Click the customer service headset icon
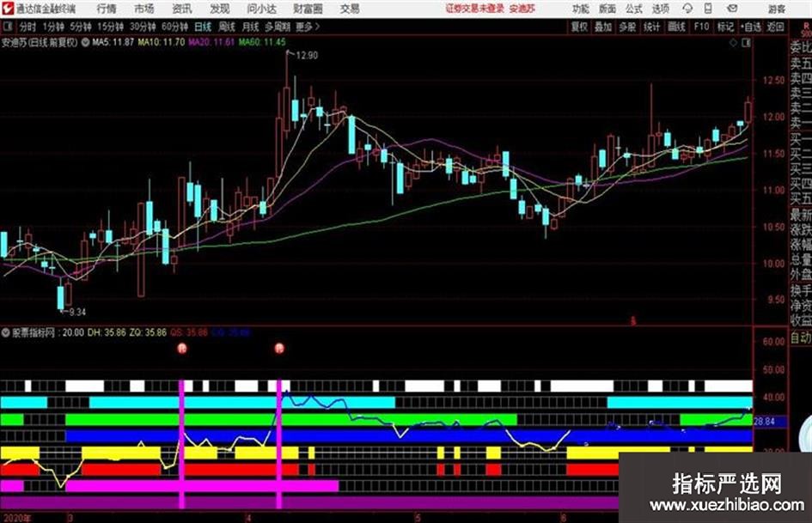The width and height of the screenshot is (812, 523). tap(687, 9)
